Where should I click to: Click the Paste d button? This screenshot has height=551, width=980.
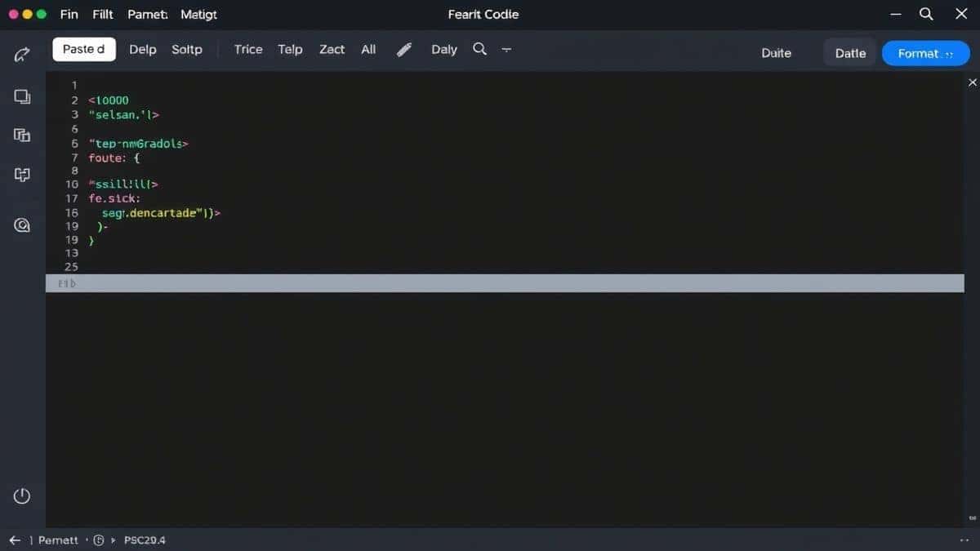click(83, 48)
